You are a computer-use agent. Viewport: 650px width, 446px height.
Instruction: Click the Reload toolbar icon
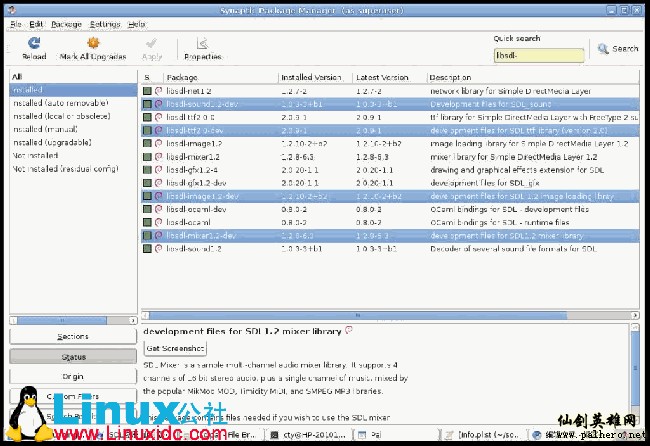point(33,43)
